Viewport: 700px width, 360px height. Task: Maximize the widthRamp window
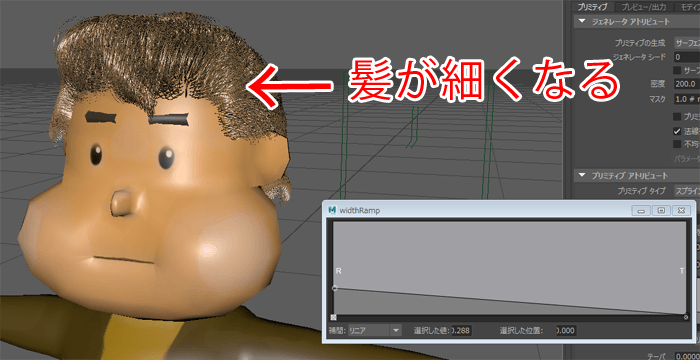(661, 210)
